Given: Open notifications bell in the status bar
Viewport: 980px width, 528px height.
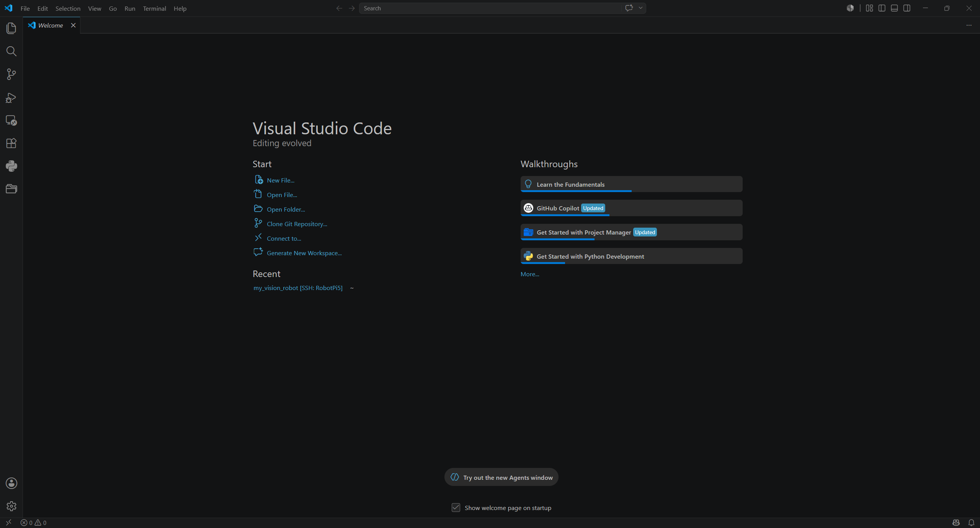Looking at the screenshot, I should point(971,523).
